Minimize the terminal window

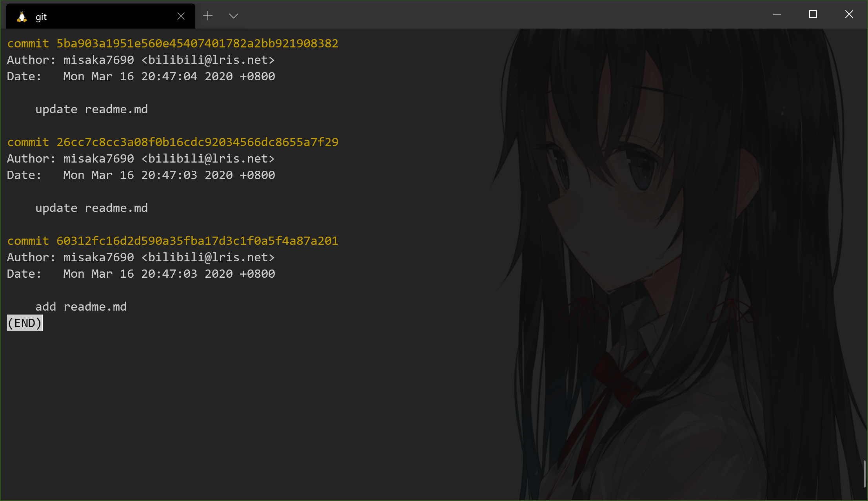pyautogui.click(x=777, y=14)
